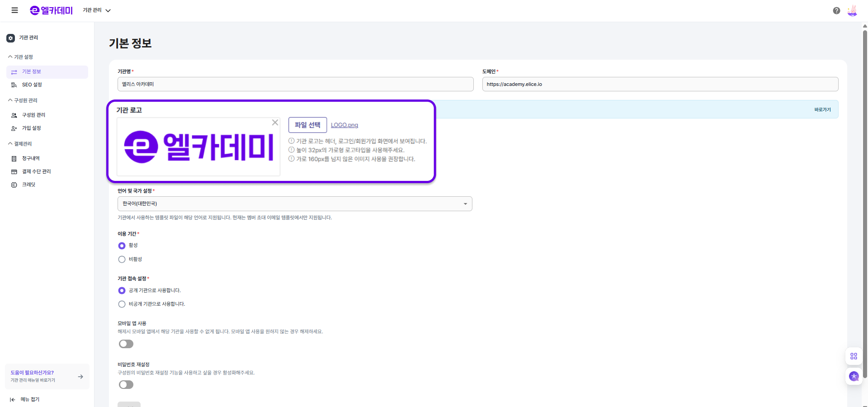Viewport: 868px width, 407px height.
Task: Click the 기본 정보 sidebar icon
Action: click(14, 72)
